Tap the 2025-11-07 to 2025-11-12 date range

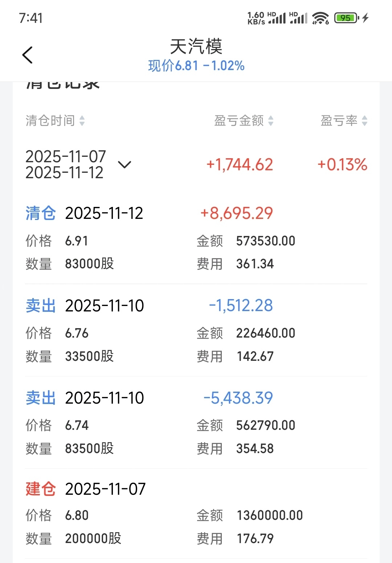(66, 165)
